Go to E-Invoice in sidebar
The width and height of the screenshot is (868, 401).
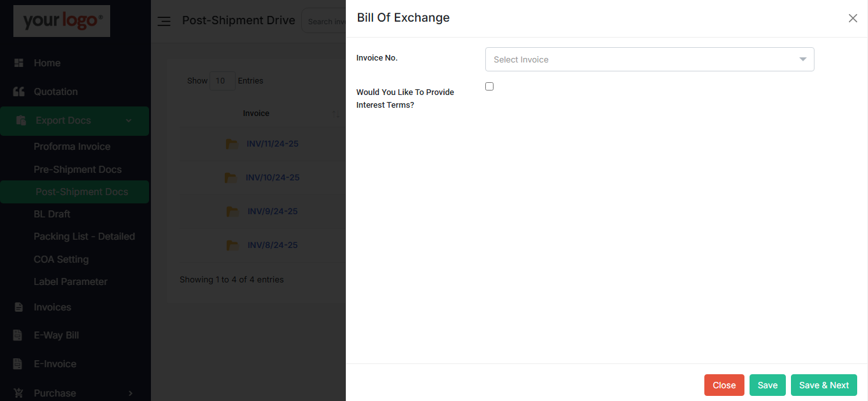55,364
